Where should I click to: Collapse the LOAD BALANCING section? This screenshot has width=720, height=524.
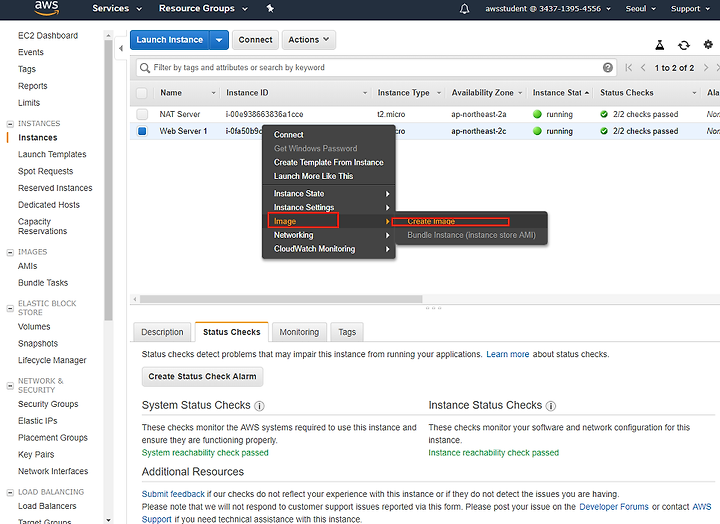(x=10, y=493)
